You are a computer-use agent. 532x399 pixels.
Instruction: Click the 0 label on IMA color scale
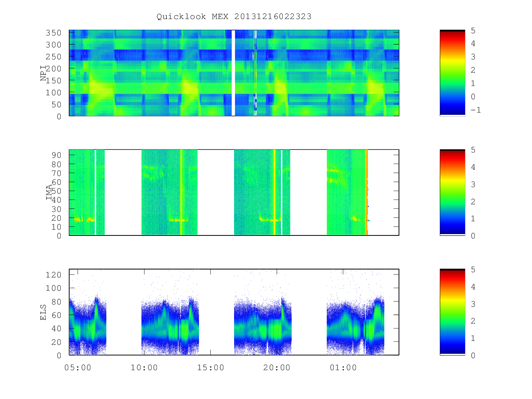coord(473,235)
